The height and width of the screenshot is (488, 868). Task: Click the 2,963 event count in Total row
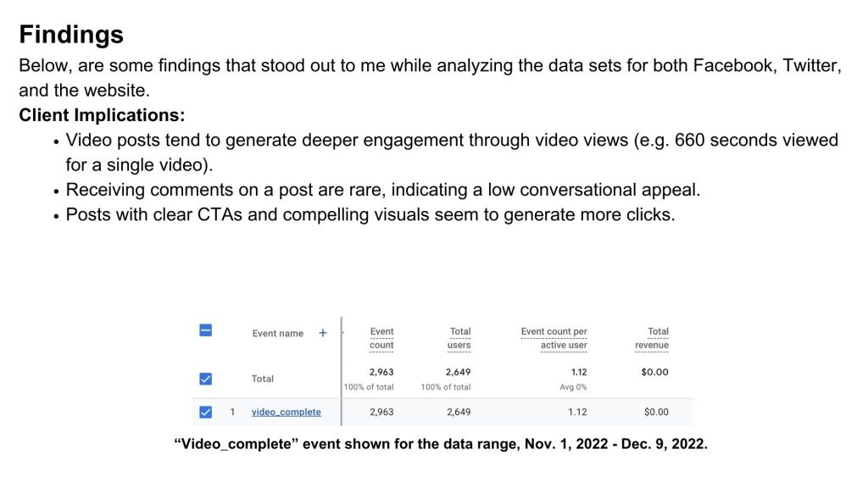tap(381, 372)
